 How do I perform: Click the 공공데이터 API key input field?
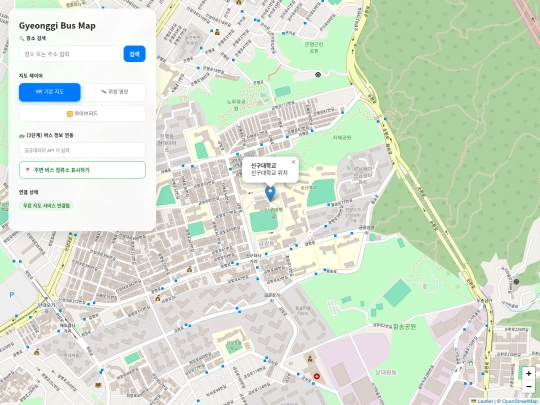tap(82, 150)
